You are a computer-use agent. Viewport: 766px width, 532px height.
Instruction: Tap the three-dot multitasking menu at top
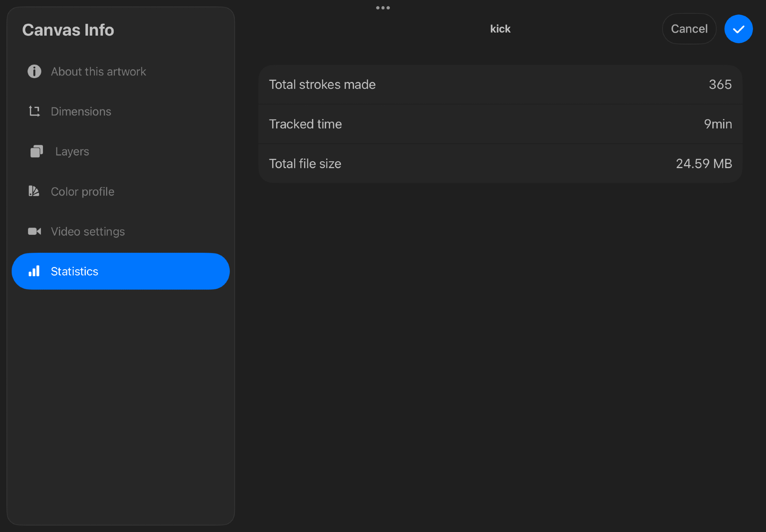[x=383, y=8]
